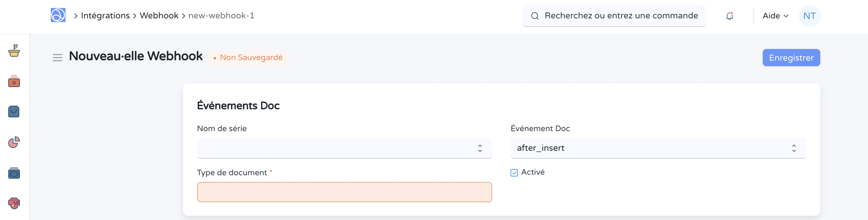868x220 pixels.
Task: Open the Aide help menu
Action: pos(775,16)
